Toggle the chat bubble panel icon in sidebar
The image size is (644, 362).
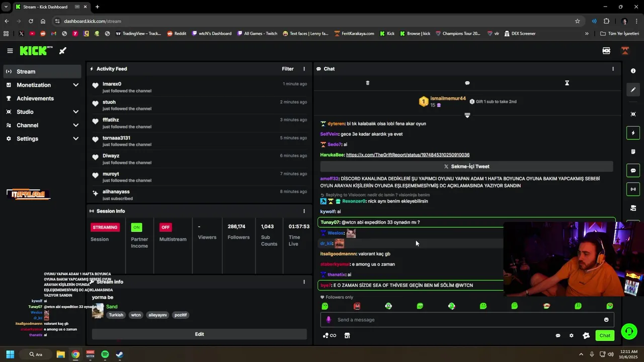[633, 170]
